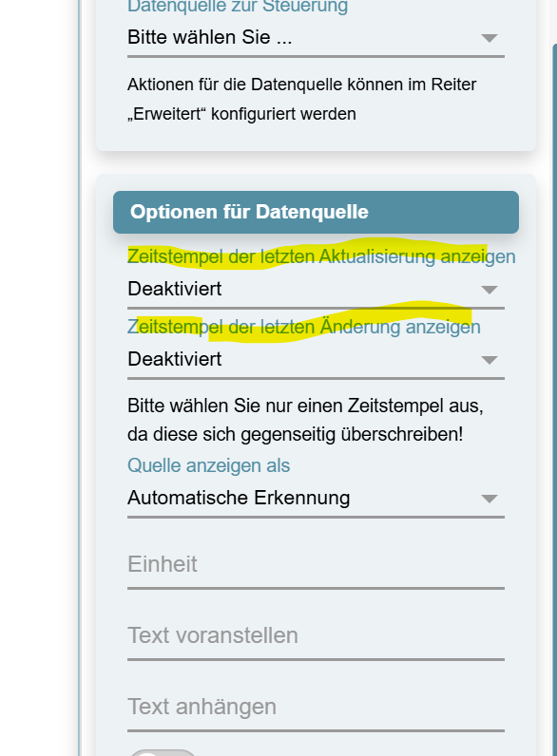Focus the 'Text anhängen' input field
Viewport: 557px width, 756px height.
point(316,708)
